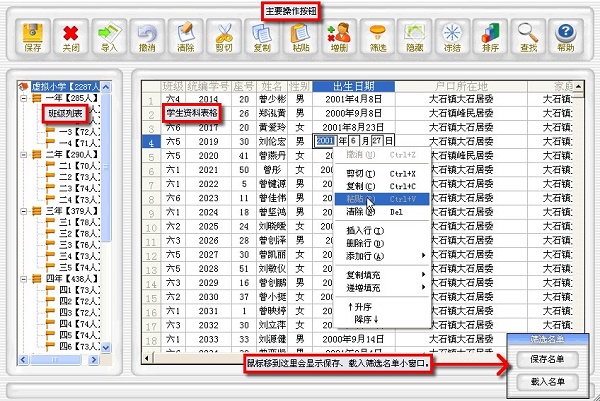The height and width of the screenshot is (401, 600).
Task: Choose 删除行(D) in the context menu
Action: pos(382,243)
